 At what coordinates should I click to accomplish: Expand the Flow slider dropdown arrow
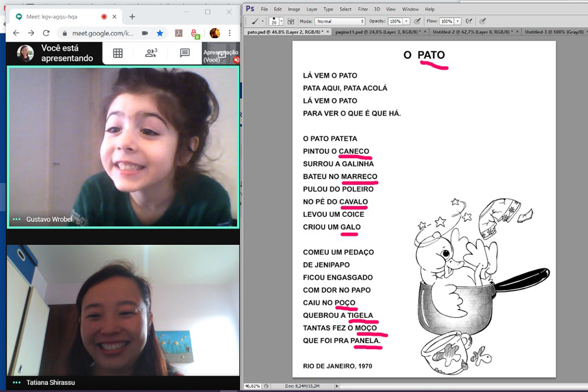pos(457,21)
